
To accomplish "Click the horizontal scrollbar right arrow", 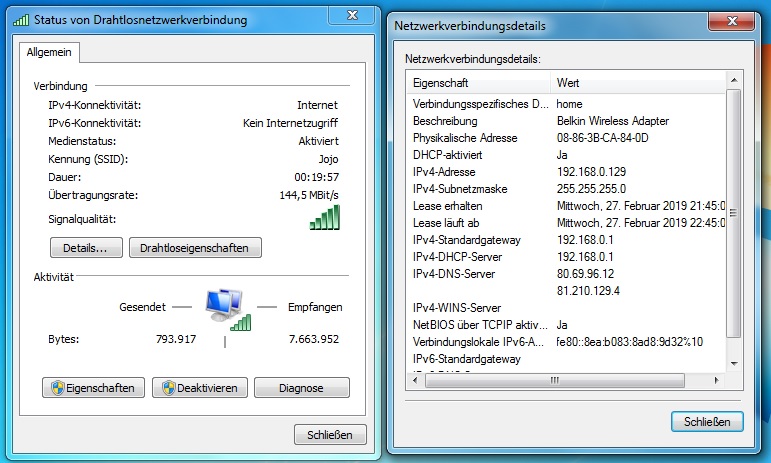I will [x=716, y=380].
